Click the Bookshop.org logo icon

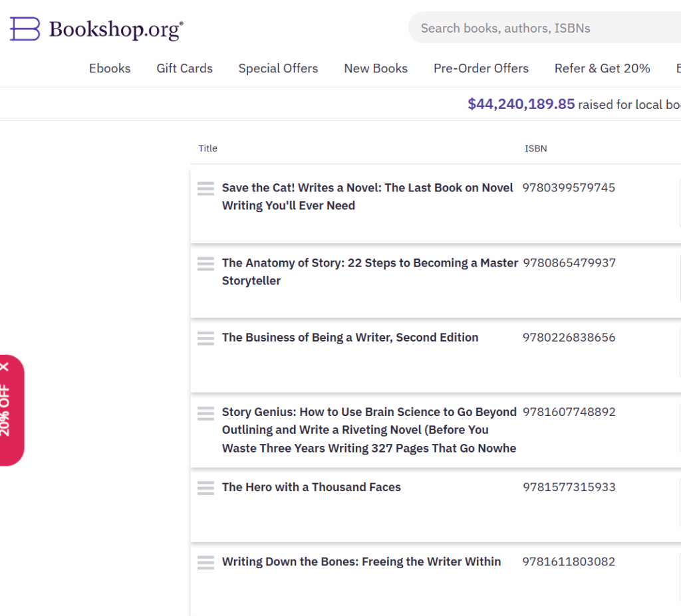tap(25, 29)
